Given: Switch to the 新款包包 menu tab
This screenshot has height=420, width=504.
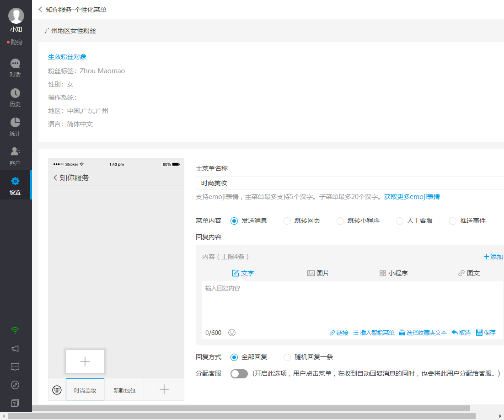Looking at the screenshot, I should (x=124, y=389).
